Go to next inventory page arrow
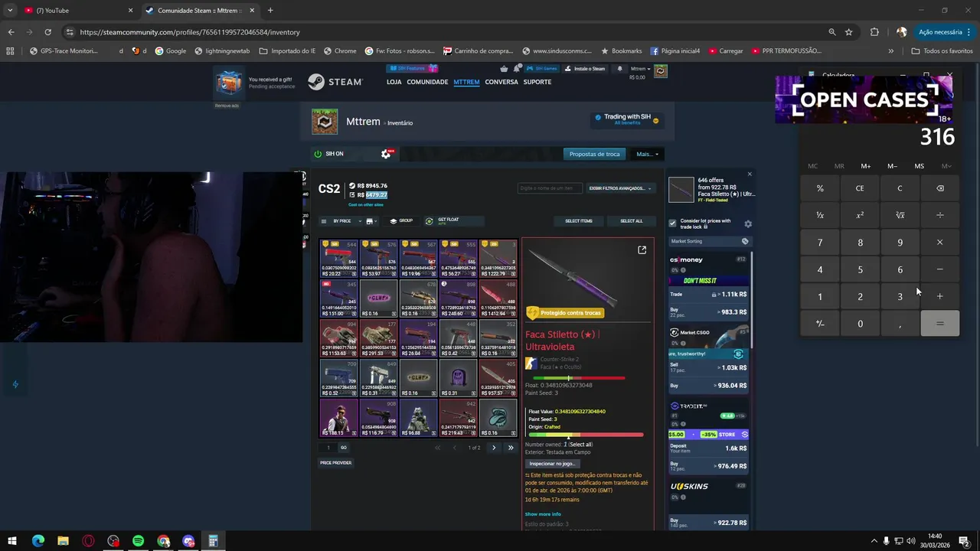 (494, 448)
